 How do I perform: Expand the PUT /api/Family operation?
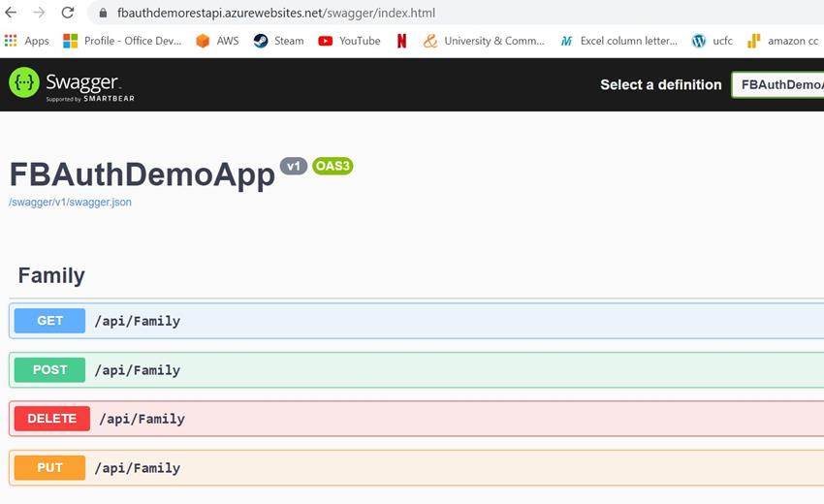[416, 468]
